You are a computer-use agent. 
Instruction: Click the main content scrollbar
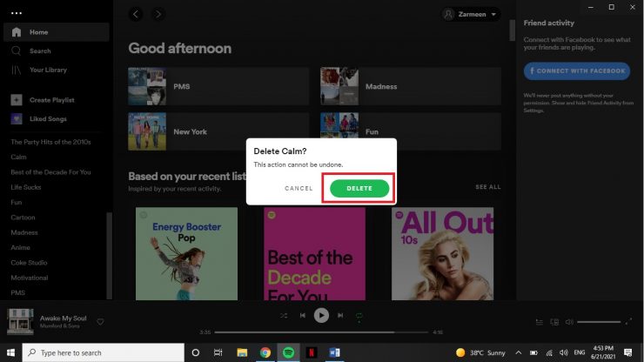(x=513, y=30)
